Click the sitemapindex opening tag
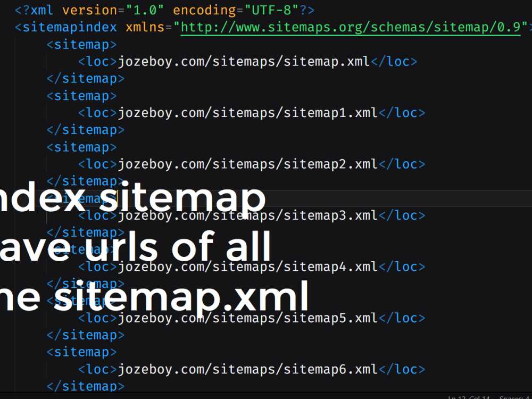This screenshot has height=399, width=532. tap(65, 27)
